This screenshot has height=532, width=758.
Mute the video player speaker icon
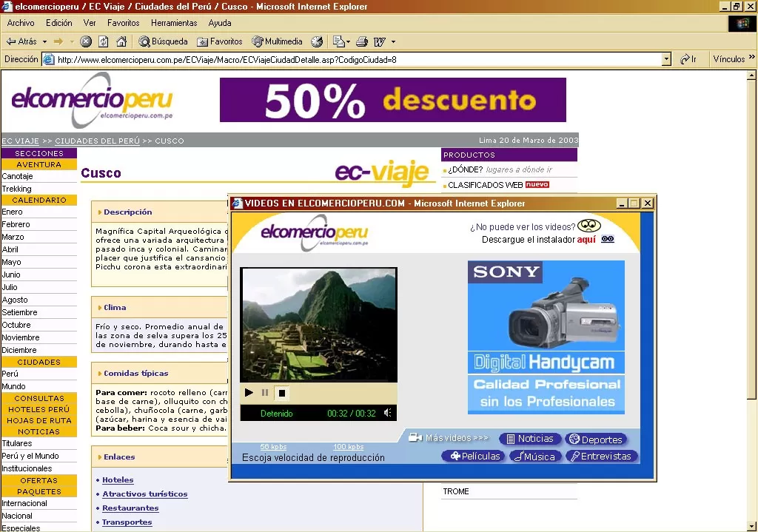click(x=387, y=413)
